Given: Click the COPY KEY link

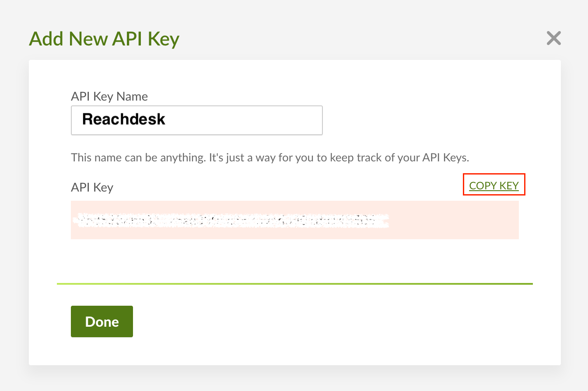Looking at the screenshot, I should pos(494,185).
